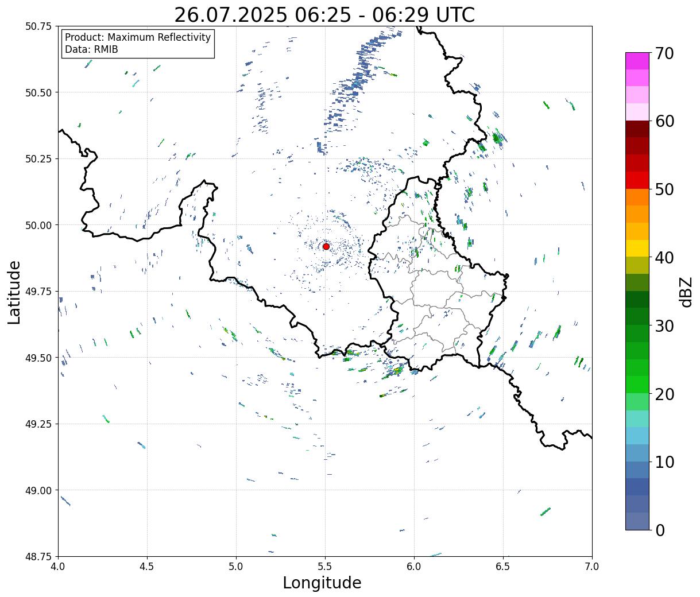700x597 pixels.
Task: Click the longitude tick label 7.0
Action: click(x=592, y=567)
